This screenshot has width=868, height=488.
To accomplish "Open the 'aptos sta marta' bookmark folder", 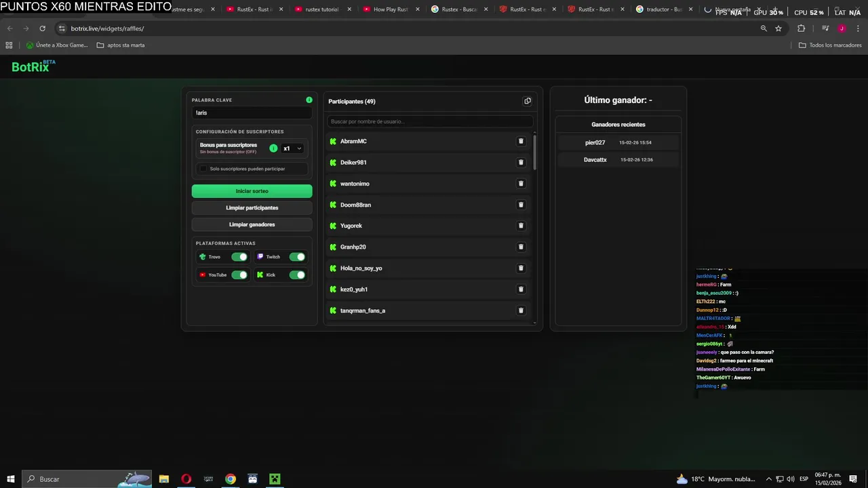I will [x=121, y=45].
